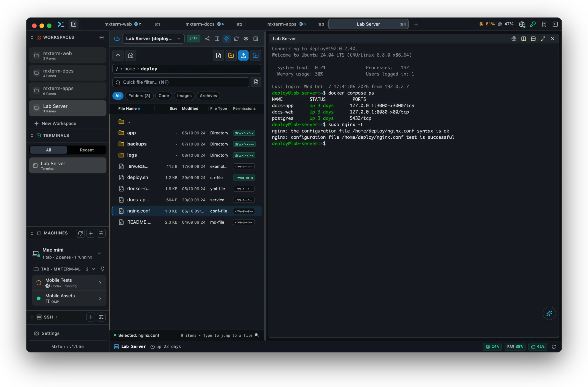Split the Lab Server pane vertically

(524, 39)
